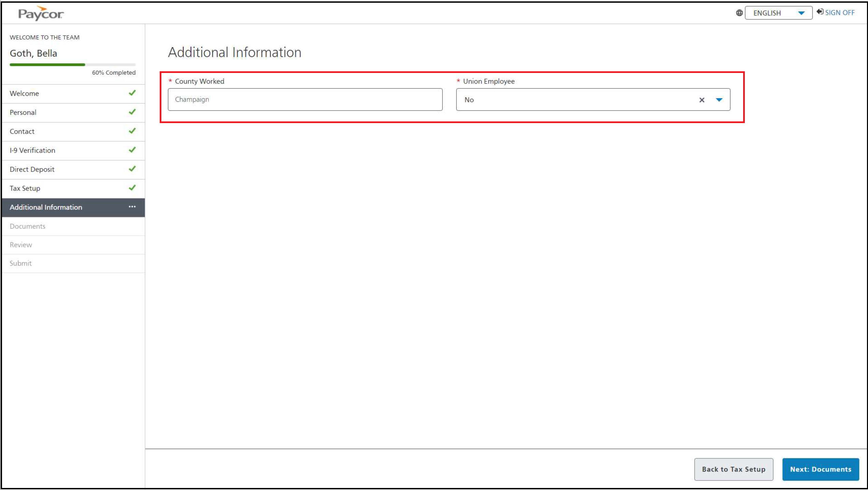The height and width of the screenshot is (490, 868).
Task: Open the ENGLISH language dropdown
Action: 778,13
